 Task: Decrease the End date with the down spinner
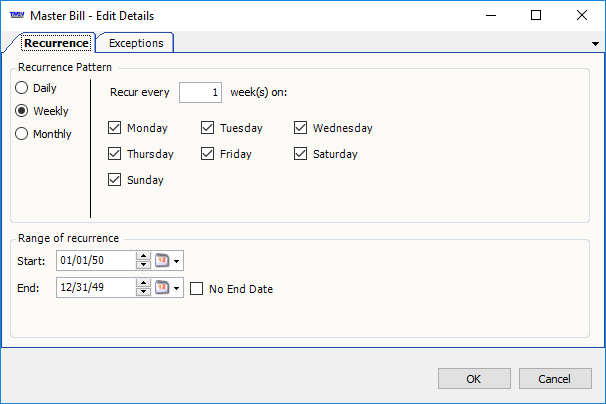[143, 294]
